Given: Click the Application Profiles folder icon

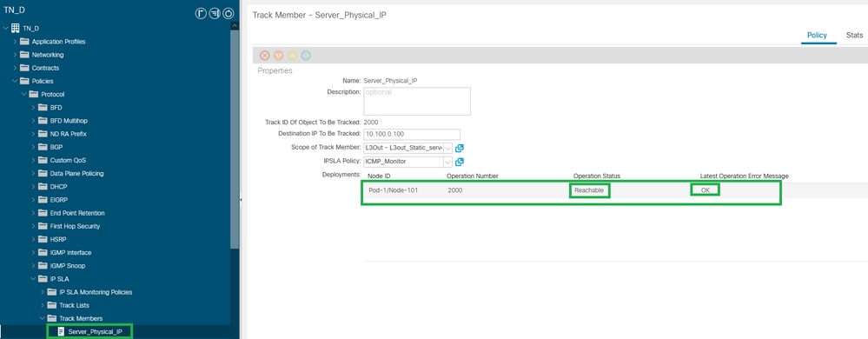Looking at the screenshot, I should click(24, 42).
